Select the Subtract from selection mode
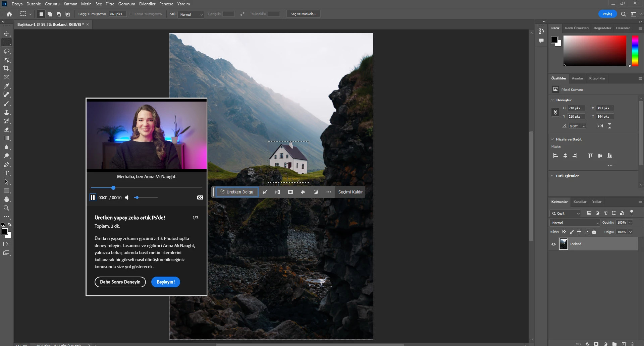 (x=59, y=14)
